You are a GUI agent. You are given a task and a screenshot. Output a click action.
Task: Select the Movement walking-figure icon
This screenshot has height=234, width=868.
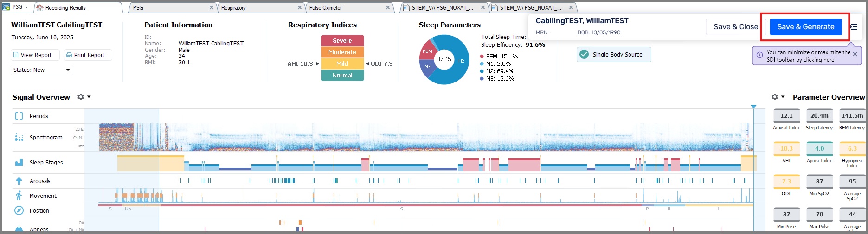19,196
